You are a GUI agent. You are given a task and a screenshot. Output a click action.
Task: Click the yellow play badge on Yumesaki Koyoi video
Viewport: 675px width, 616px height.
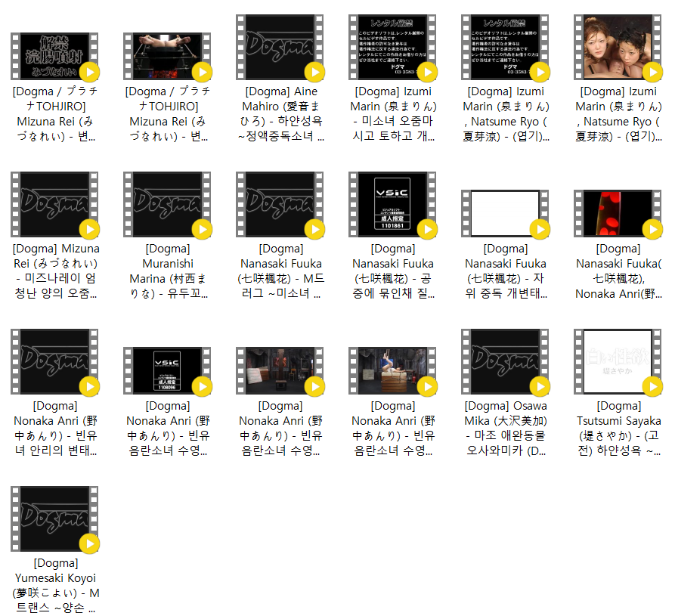coord(89,543)
